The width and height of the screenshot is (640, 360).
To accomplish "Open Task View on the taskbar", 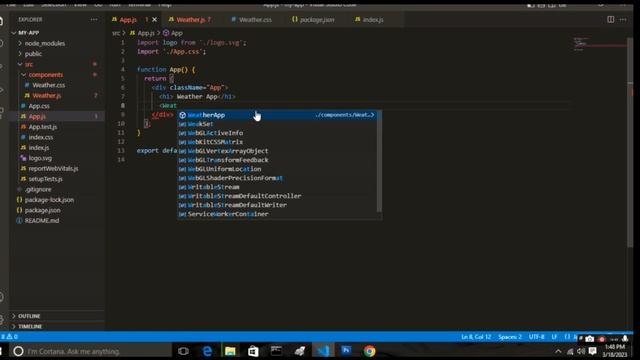I will pos(183,351).
